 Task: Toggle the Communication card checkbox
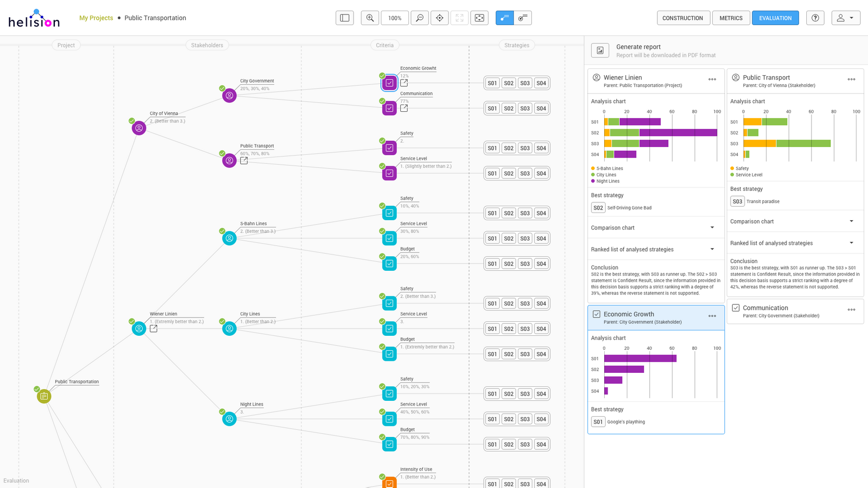[735, 308]
